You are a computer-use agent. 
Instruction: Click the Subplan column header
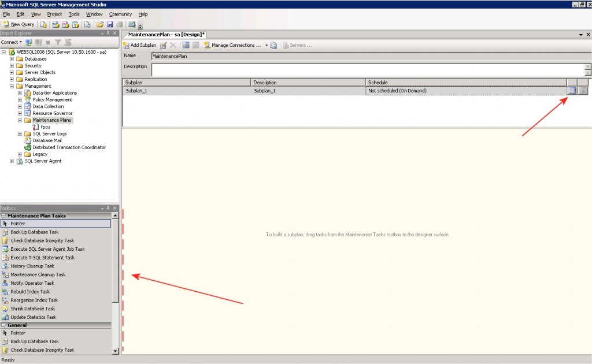[x=187, y=82]
